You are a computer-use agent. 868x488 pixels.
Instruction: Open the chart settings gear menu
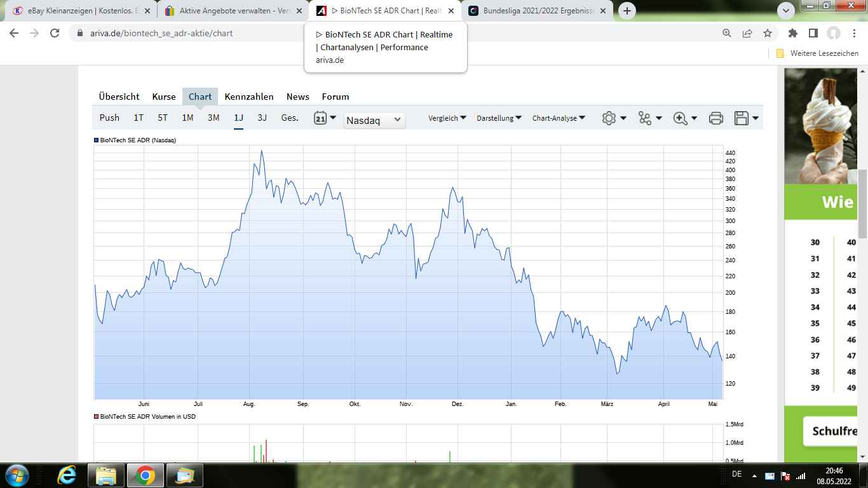tap(614, 118)
